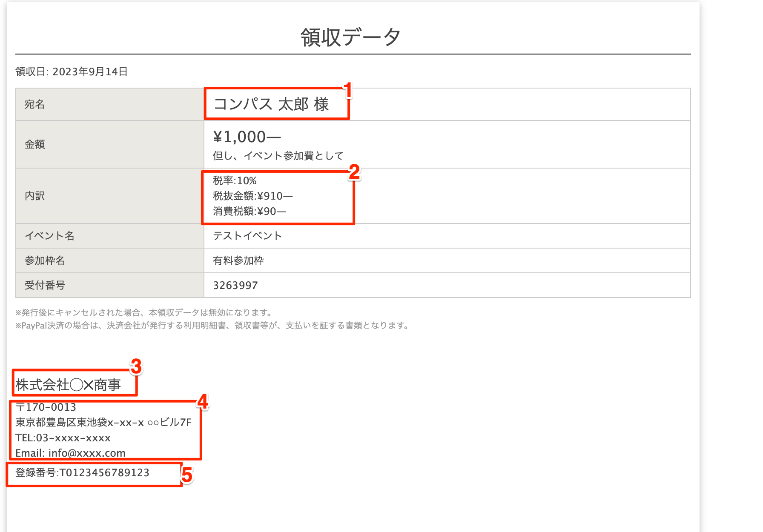
Task: Click the 参加枠名 row label
Action: pos(45,260)
